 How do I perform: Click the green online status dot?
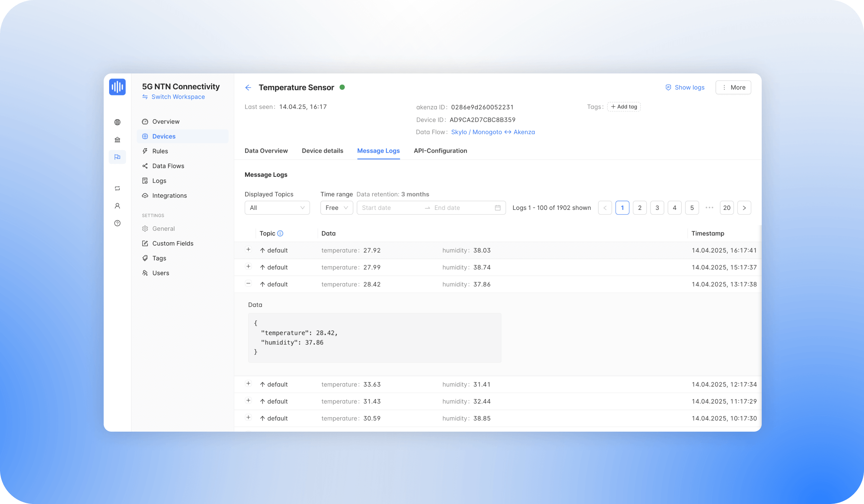click(x=342, y=87)
